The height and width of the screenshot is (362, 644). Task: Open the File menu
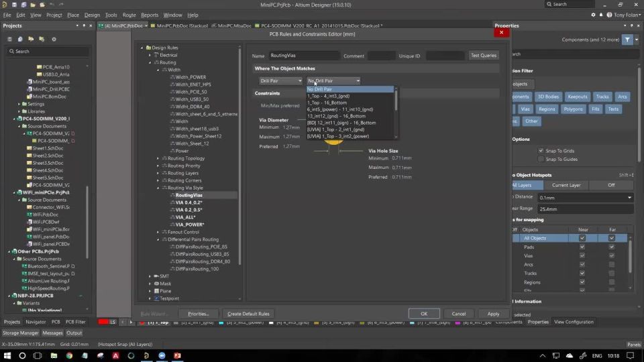[7, 15]
